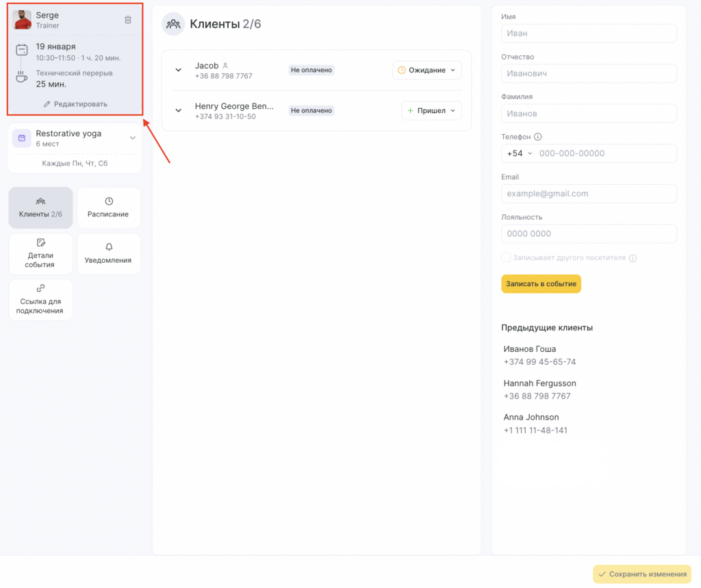The width and height of the screenshot is (701, 588).
Task: Click Serge's trainer avatar photo
Action: pyautogui.click(x=22, y=20)
